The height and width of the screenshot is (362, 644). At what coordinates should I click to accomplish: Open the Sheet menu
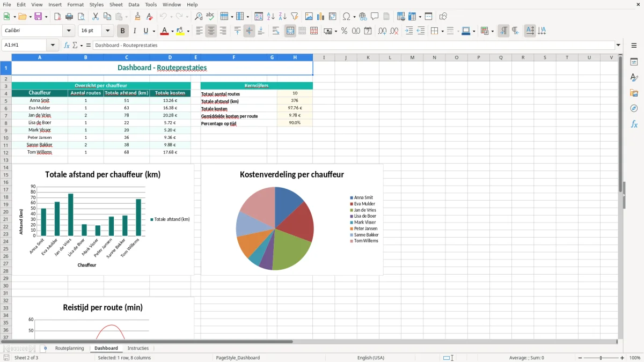point(116,4)
